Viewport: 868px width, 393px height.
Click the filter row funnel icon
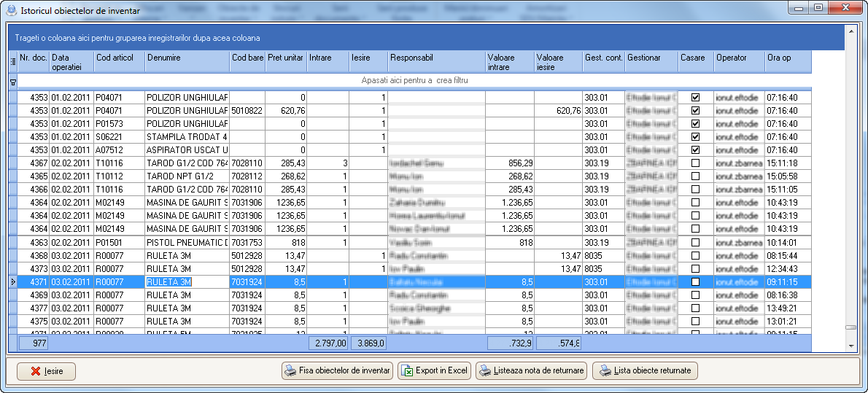point(12,82)
